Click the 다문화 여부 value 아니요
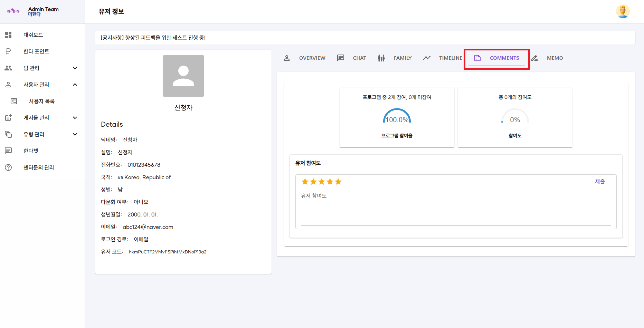The height and width of the screenshot is (328, 644). 141,202
